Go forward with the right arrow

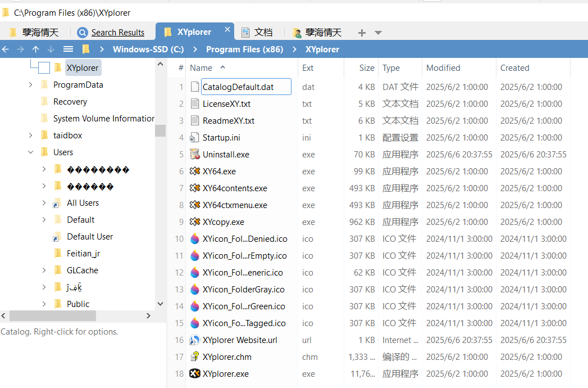pos(21,49)
